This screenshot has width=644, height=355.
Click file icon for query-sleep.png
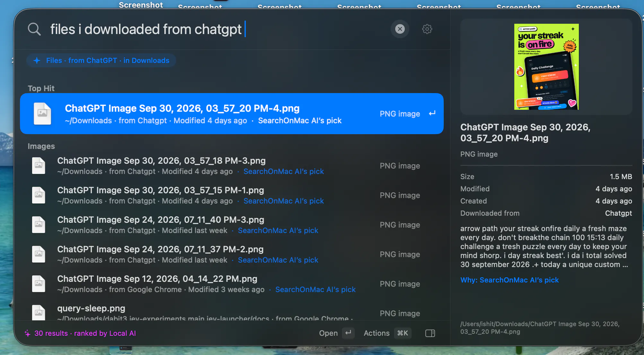[x=39, y=312]
